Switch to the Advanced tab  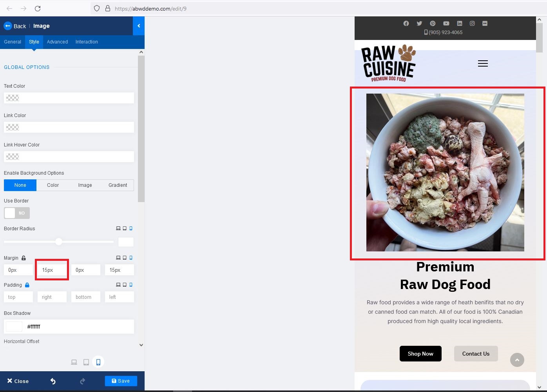57,42
